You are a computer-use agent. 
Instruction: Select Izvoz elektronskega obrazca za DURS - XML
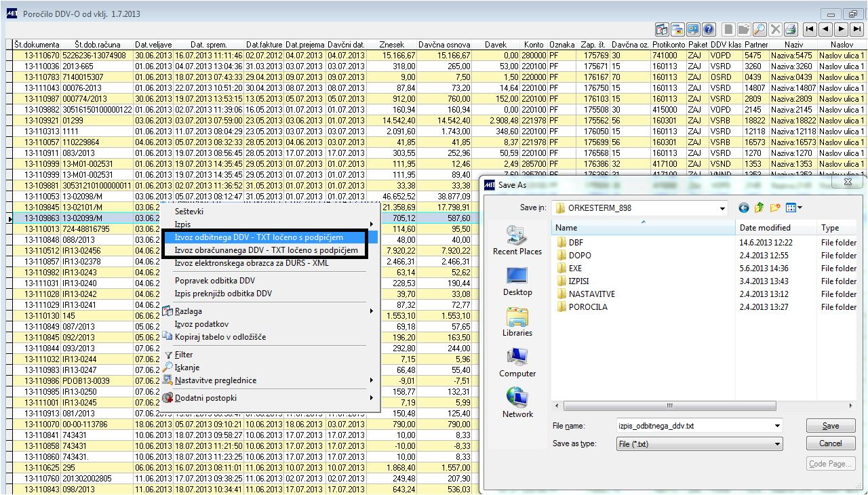coord(251,263)
